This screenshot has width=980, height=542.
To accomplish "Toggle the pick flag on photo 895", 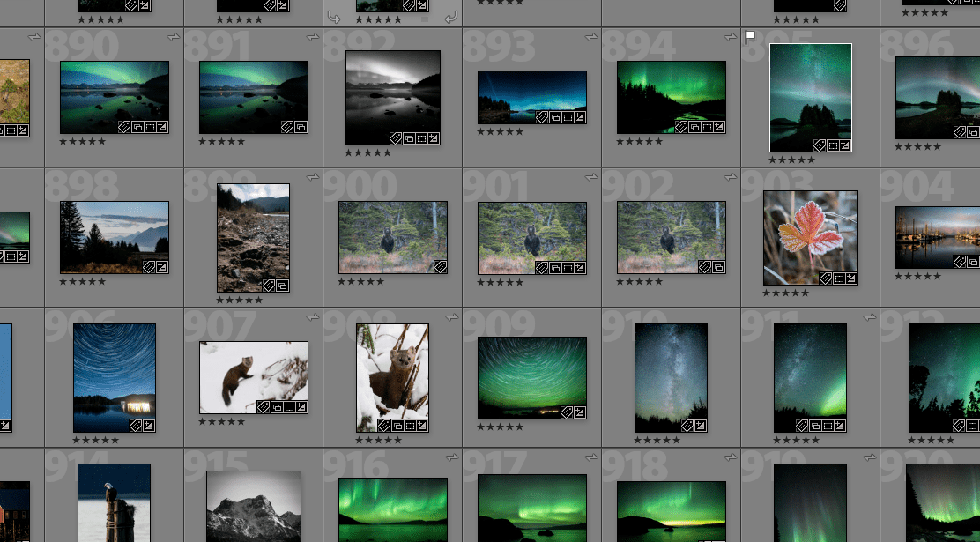I will [x=752, y=36].
